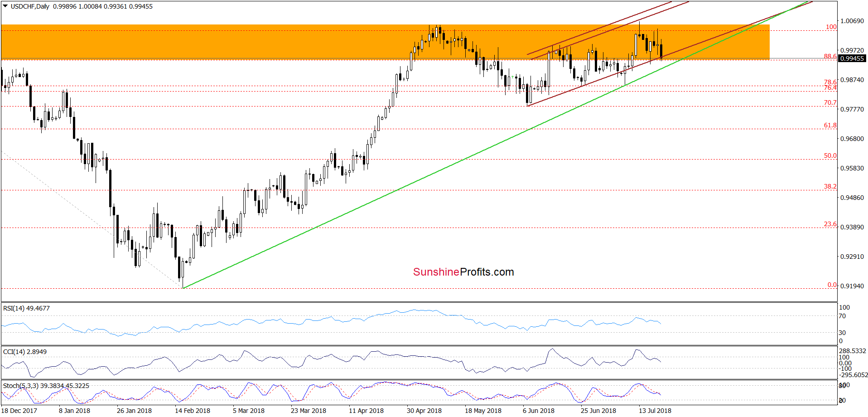This screenshot has width=868, height=417.
Task: Click the 18 Dec 2017 date label
Action: tap(19, 411)
